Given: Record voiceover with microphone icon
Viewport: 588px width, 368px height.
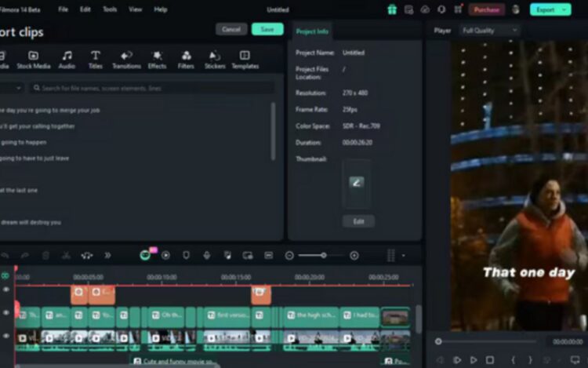Looking at the screenshot, I should tap(207, 256).
